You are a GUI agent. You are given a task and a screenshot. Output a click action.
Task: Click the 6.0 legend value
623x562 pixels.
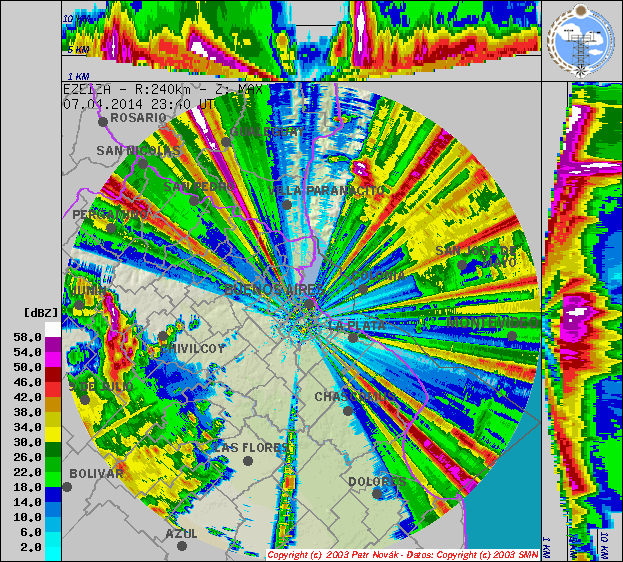(31, 532)
